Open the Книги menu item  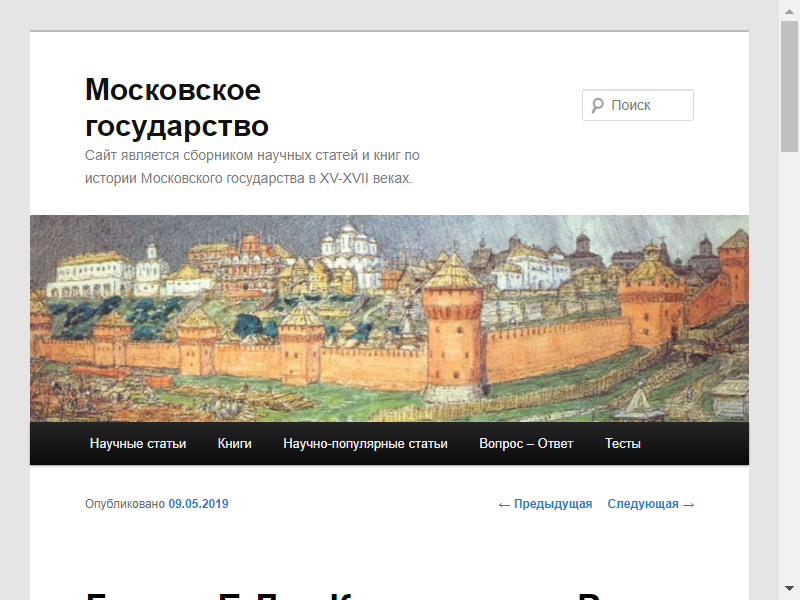click(x=234, y=444)
